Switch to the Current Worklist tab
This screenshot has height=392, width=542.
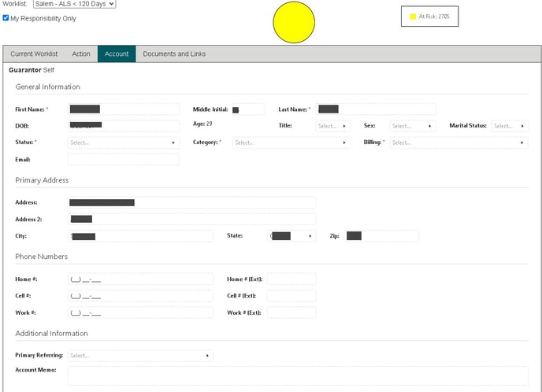coord(34,54)
